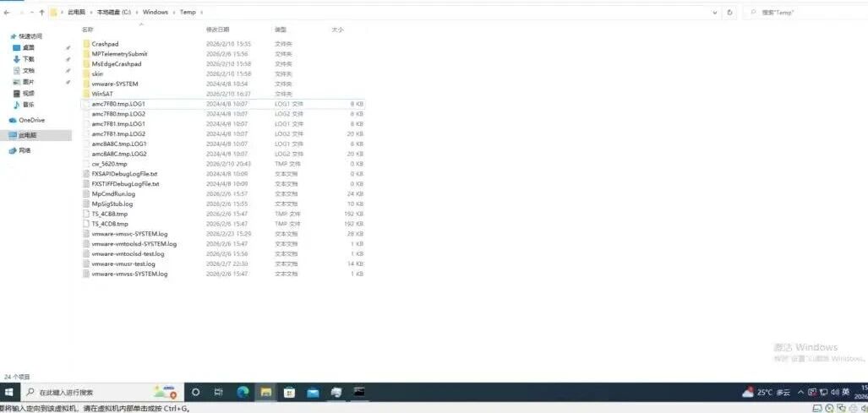
Task: Select cw_5620.tmp file
Action: click(x=222, y=164)
